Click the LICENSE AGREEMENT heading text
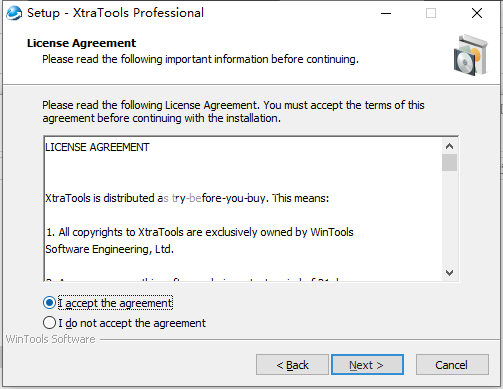503x389 pixels. [97, 147]
